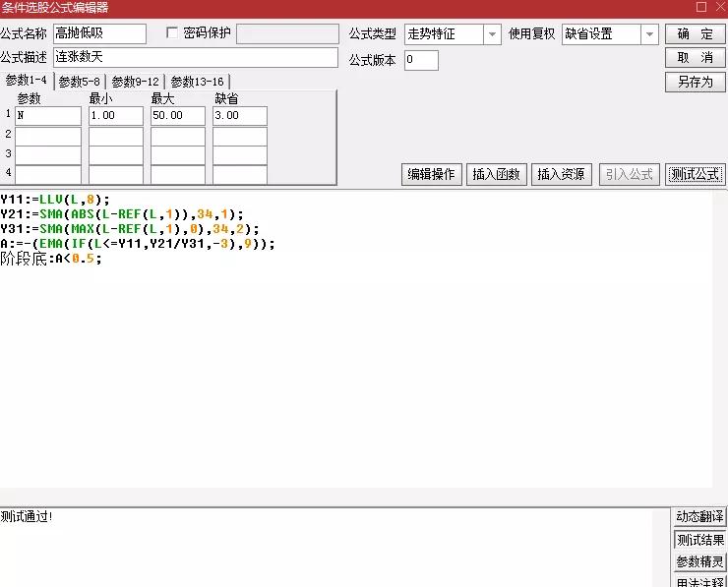The height and width of the screenshot is (587, 728).
Task: Focus the 公式名称 field containing 高抛低吸
Action: tap(99, 33)
